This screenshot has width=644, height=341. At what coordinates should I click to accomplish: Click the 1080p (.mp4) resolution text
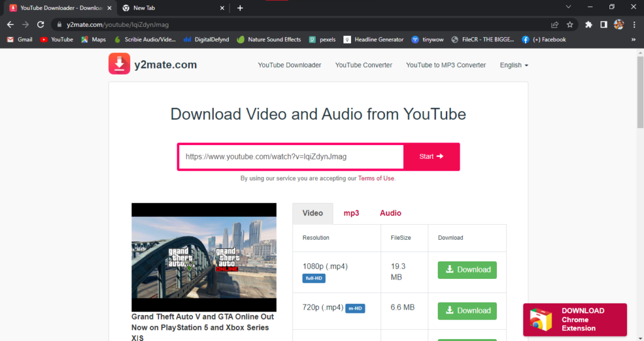click(325, 266)
